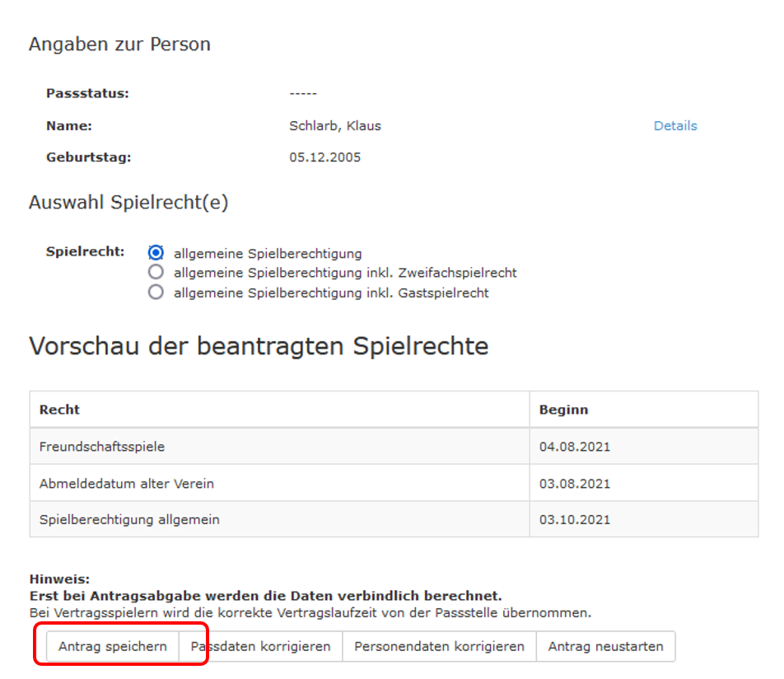Select the 'Spielberechtigung allgemein' row

[x=129, y=520]
